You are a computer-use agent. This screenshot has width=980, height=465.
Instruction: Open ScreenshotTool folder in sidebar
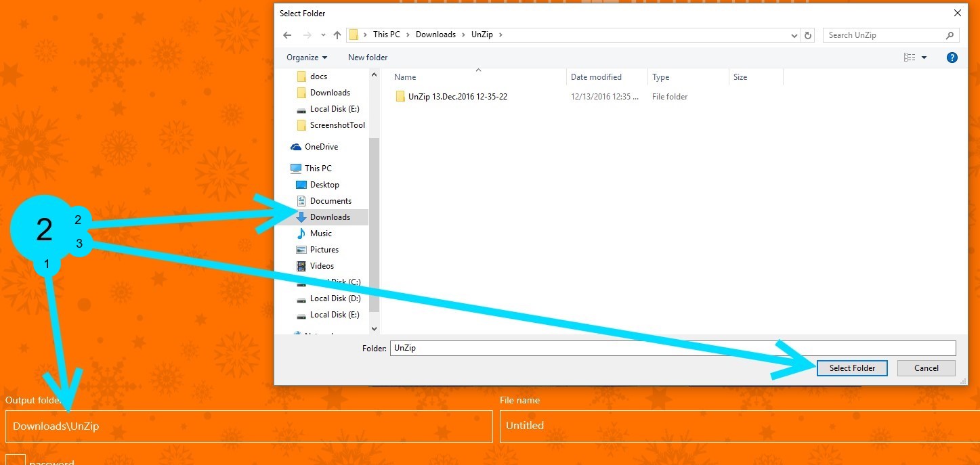(337, 125)
